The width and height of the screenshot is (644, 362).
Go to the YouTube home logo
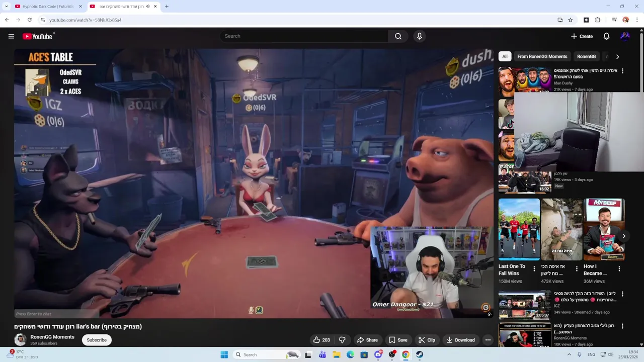click(x=38, y=36)
